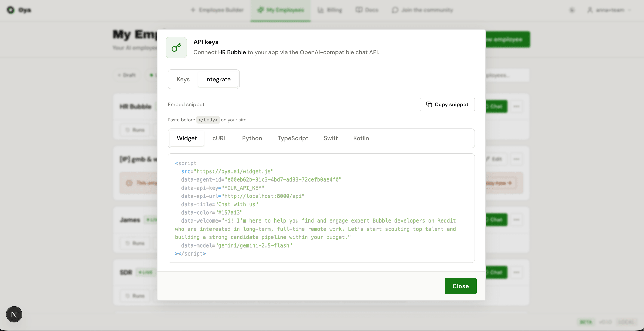Click Join the community link
The height and width of the screenshot is (331, 644).
tap(422, 10)
